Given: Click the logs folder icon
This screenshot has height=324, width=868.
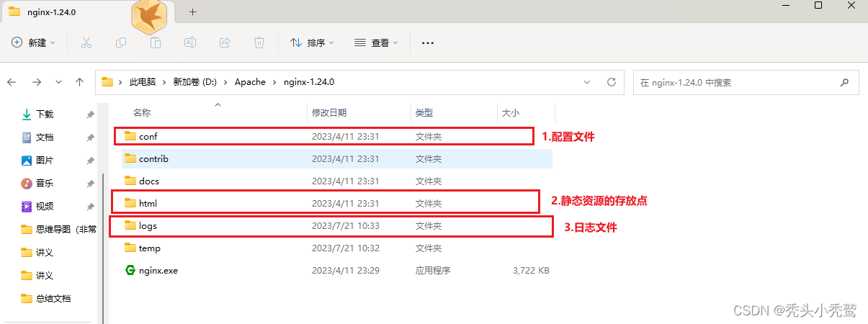Looking at the screenshot, I should point(130,225).
